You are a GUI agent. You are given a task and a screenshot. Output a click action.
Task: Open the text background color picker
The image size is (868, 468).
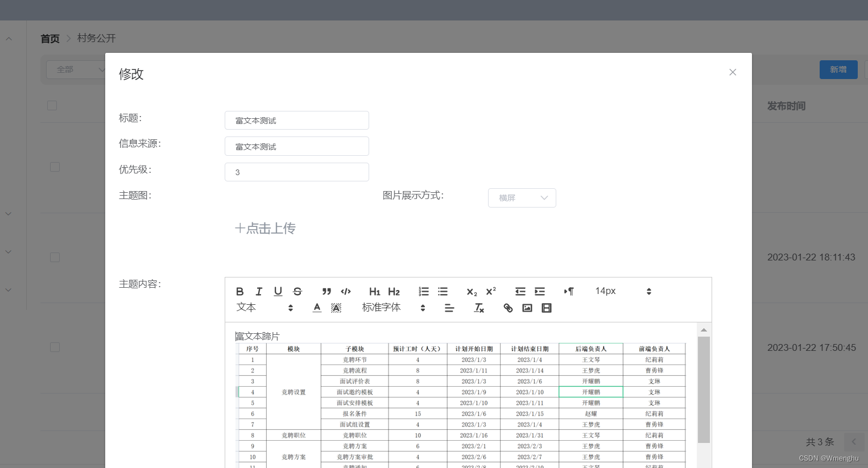336,308
